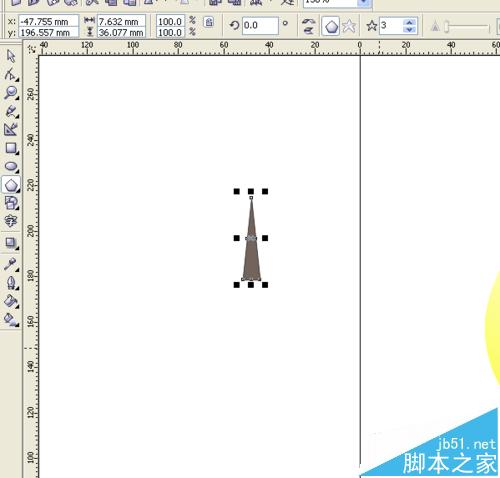Open the zoom level dropdown

pos(364,3)
